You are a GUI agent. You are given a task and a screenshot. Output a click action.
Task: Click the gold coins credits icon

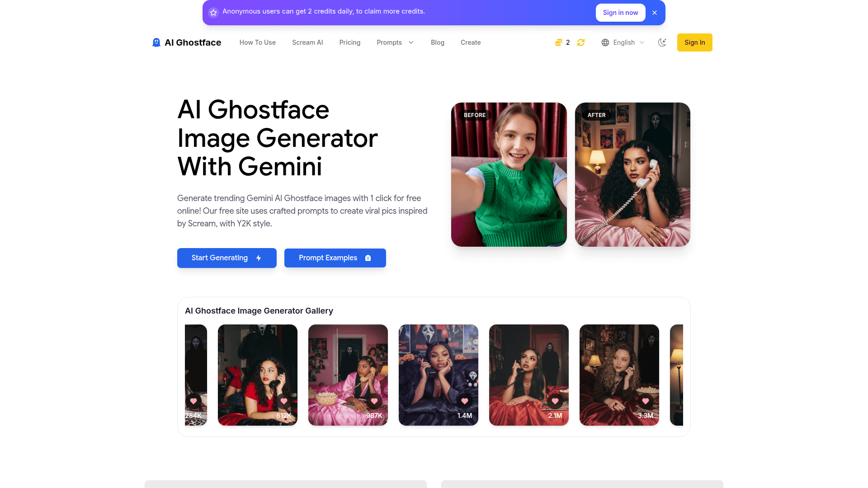click(559, 42)
